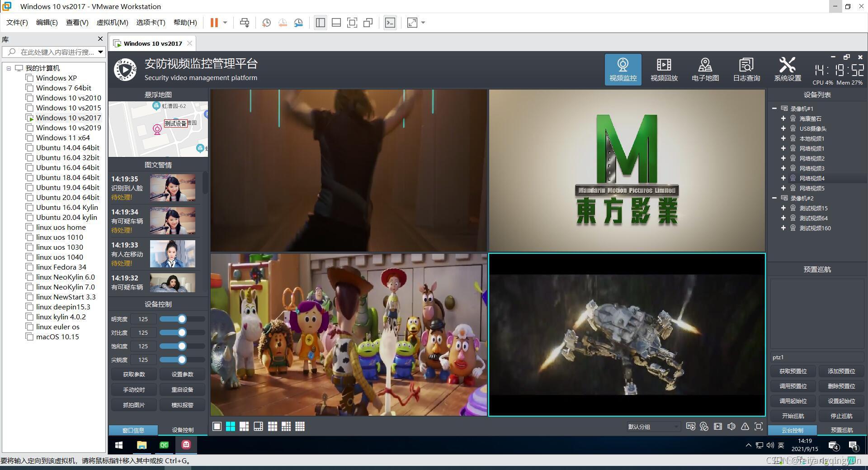Screen dimensions: 868x470
Task: Enter VMware full screen mode
Action: point(352,23)
